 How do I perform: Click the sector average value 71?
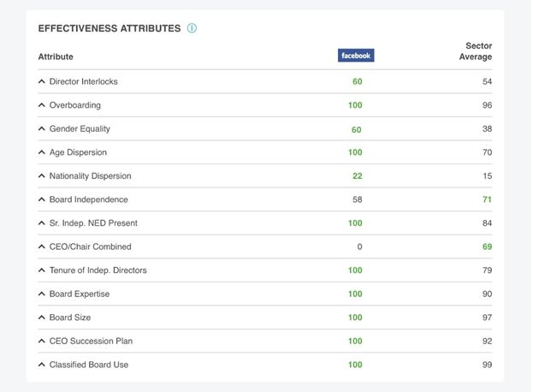(x=486, y=199)
